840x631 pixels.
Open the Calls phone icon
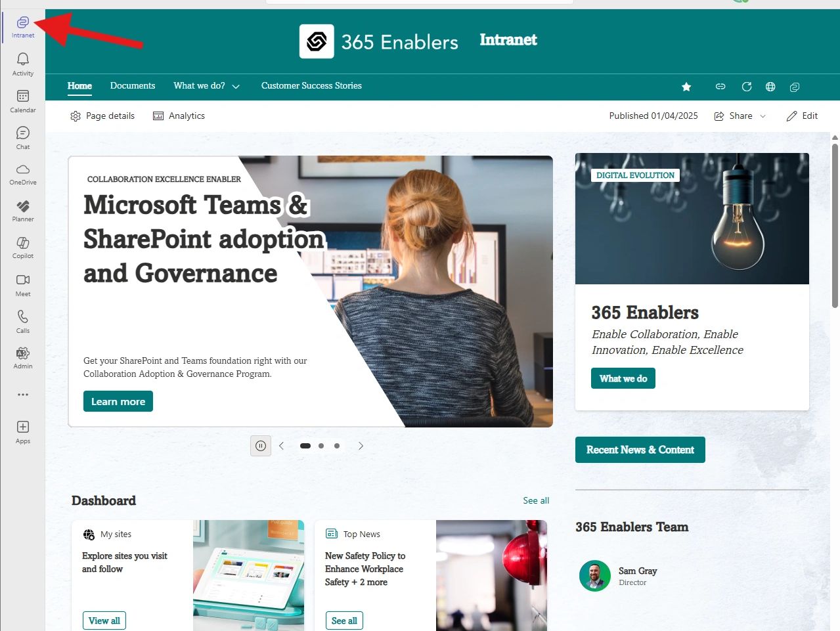[x=23, y=316]
